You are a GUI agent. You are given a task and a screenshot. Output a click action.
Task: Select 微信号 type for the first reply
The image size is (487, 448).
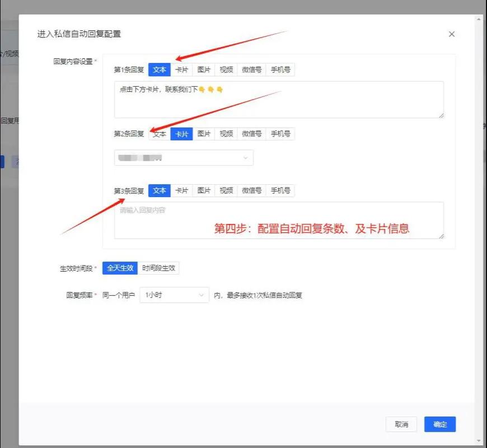(251, 69)
